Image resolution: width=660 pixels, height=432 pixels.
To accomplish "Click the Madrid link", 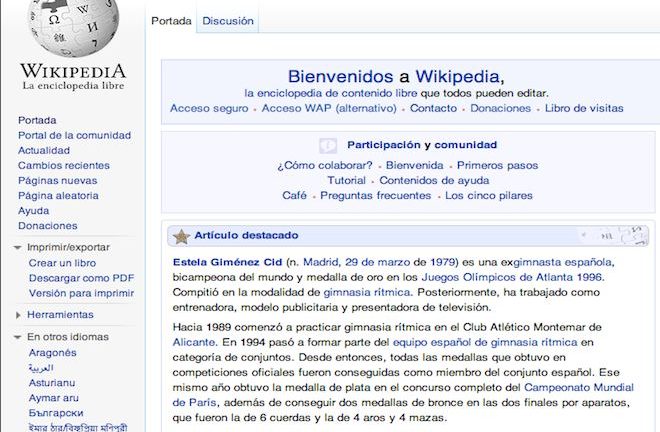I will coord(321,263).
